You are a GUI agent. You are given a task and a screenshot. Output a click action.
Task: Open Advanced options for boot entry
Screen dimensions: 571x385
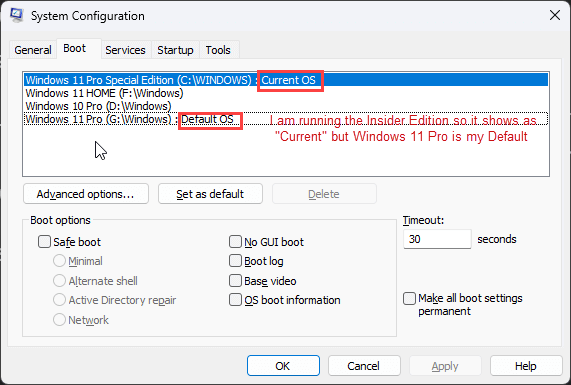(x=86, y=194)
